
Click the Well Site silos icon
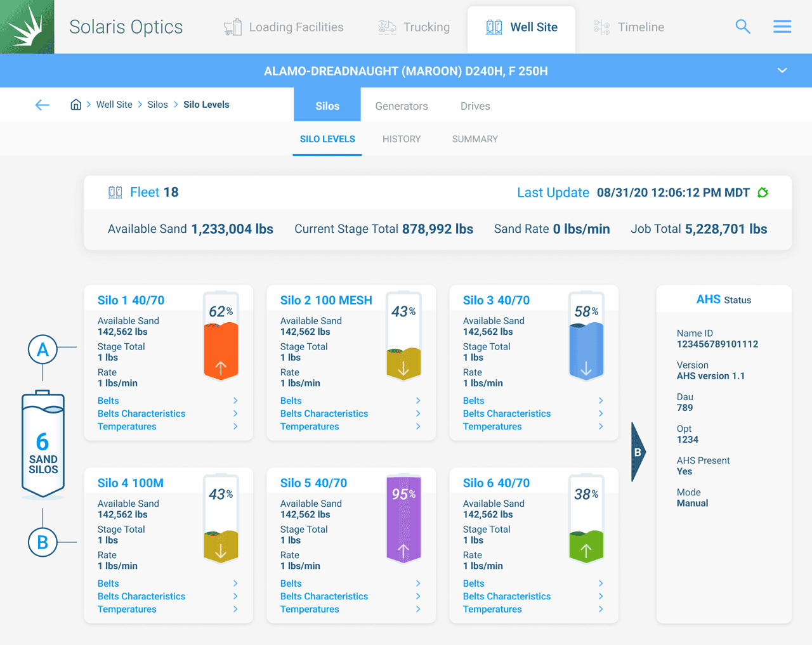[x=495, y=27]
